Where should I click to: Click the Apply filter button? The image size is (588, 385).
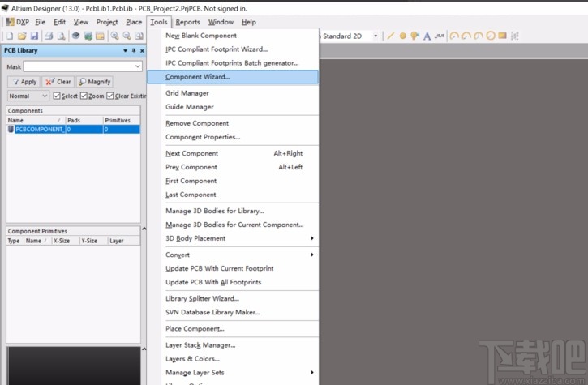[24, 82]
